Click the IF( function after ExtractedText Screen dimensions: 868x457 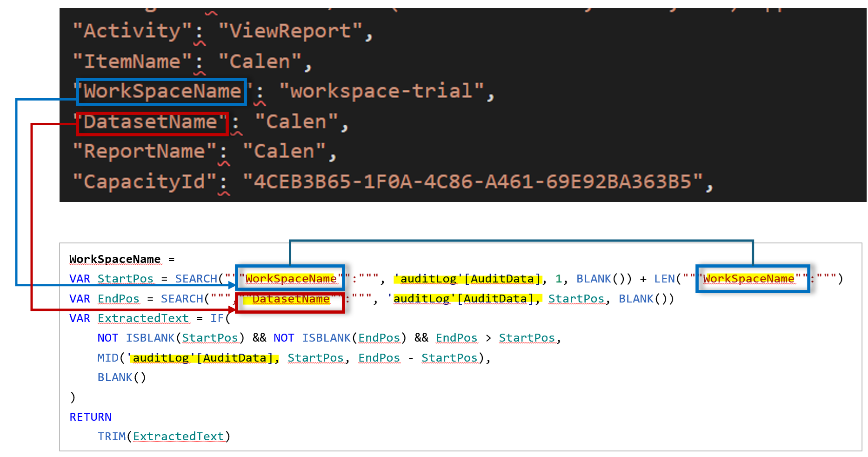coord(220,318)
